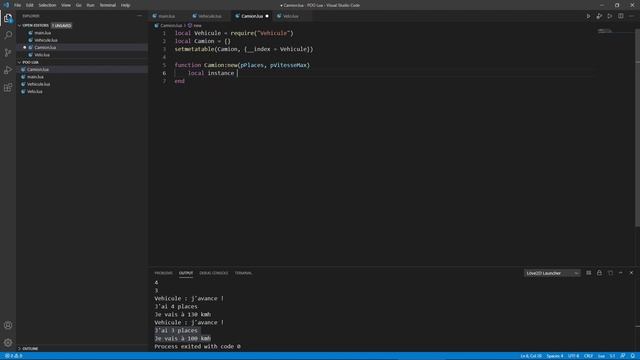Clear the output panel

click(589, 273)
